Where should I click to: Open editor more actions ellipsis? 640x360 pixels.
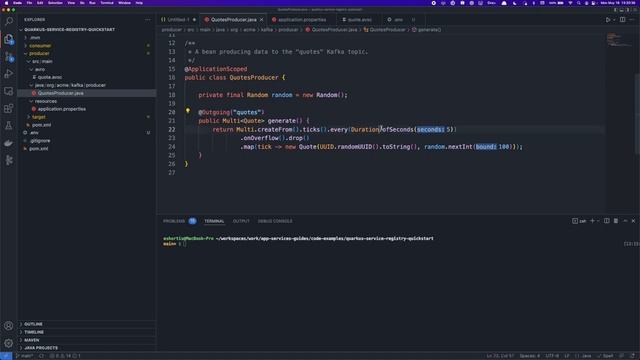(632, 20)
